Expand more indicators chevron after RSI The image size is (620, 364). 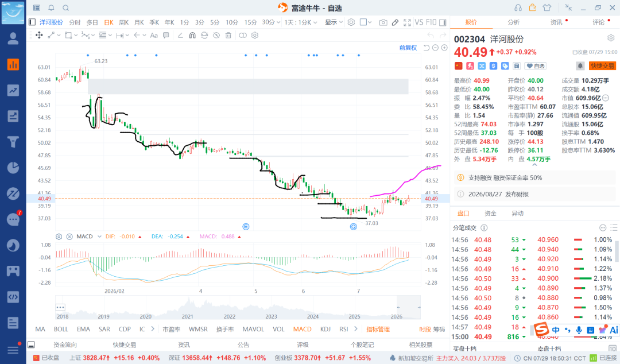coord(355,329)
